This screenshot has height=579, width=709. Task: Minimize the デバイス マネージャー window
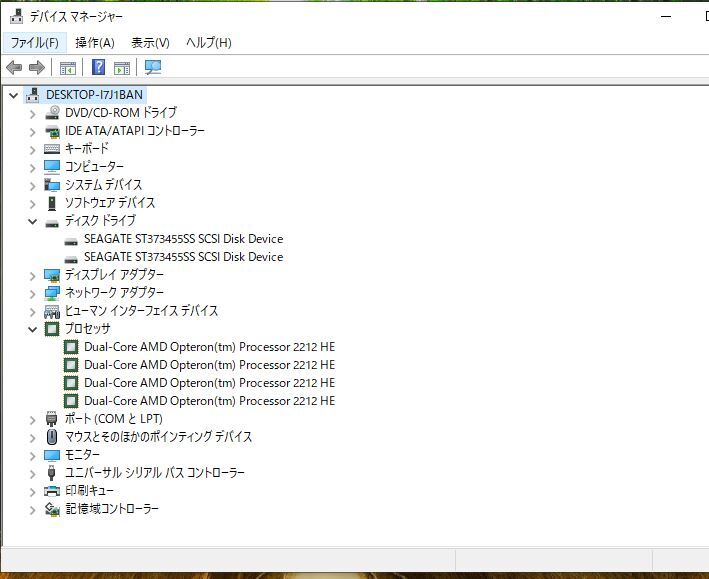[x=666, y=17]
